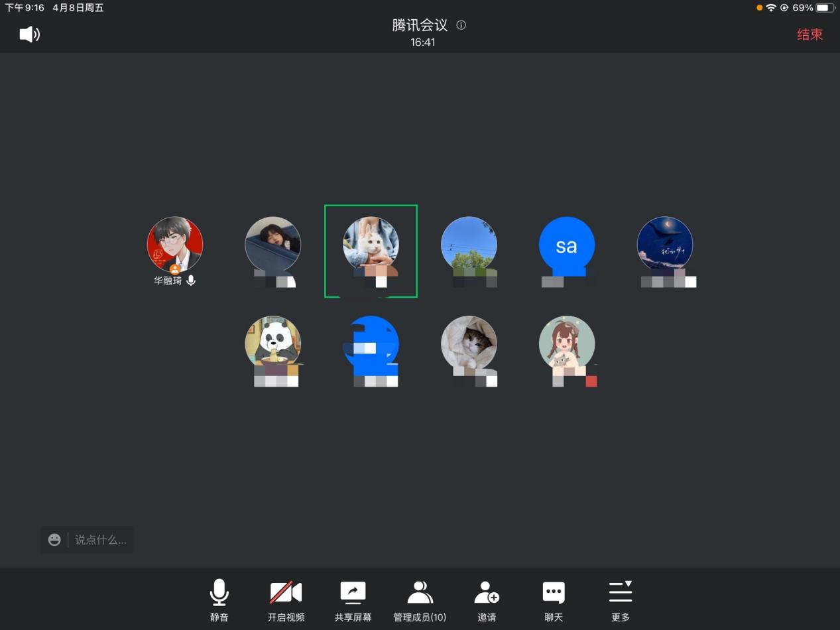Click the 下午9:16 status bar clock
The height and width of the screenshot is (630, 840).
click(25, 8)
